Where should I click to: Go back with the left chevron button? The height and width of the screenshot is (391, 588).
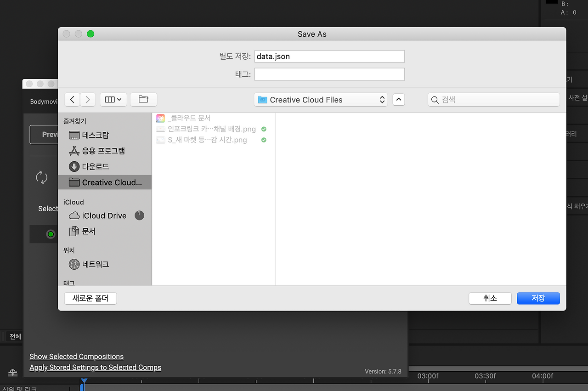tap(72, 99)
